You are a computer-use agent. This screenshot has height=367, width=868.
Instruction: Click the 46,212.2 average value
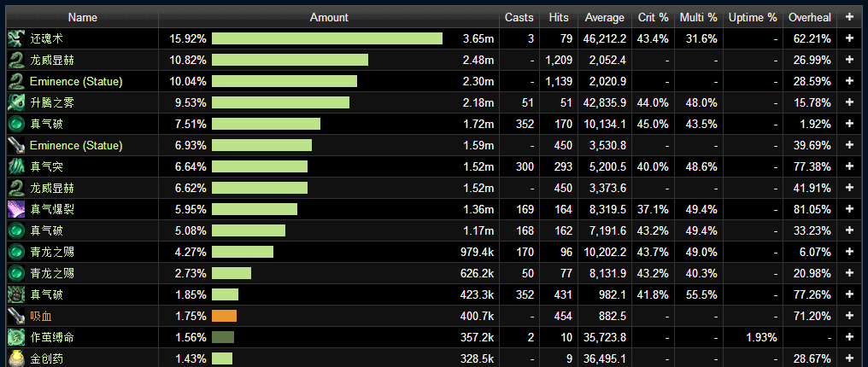coord(605,38)
